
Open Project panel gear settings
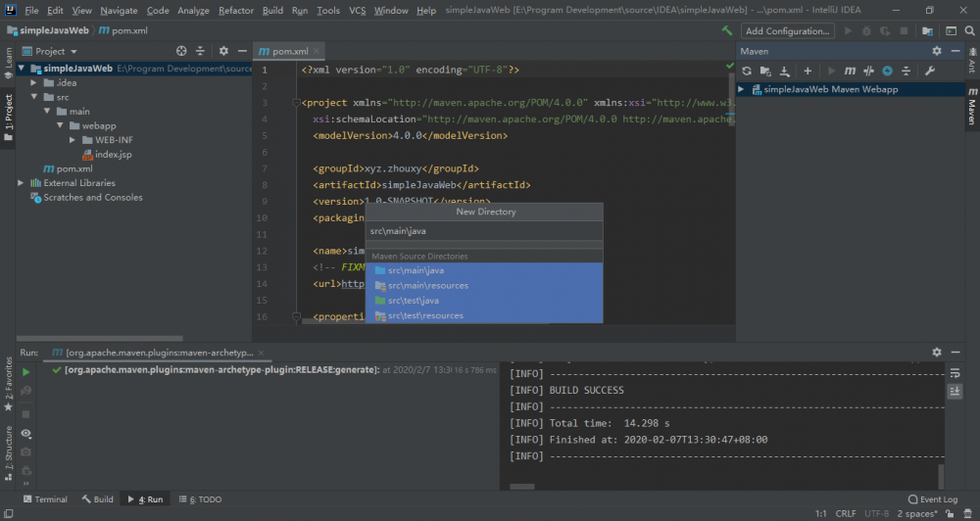point(223,51)
